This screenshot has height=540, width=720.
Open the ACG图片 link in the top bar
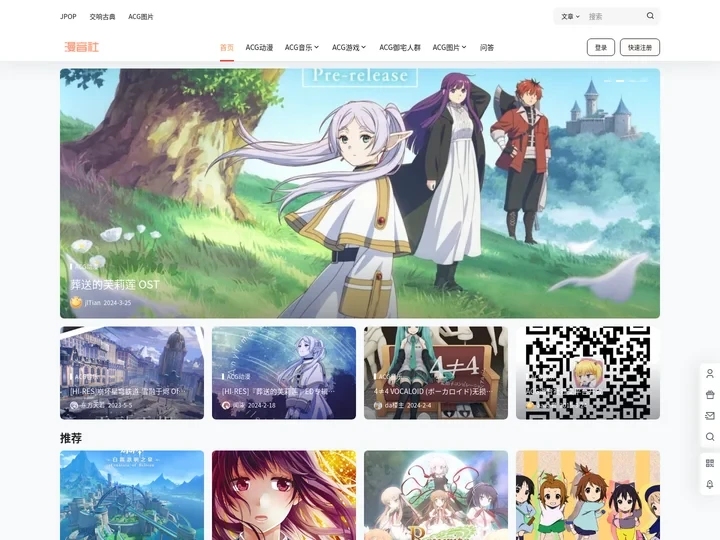[x=141, y=17]
